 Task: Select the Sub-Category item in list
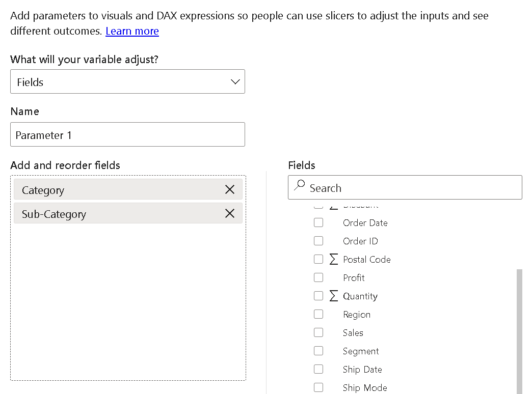117,214
